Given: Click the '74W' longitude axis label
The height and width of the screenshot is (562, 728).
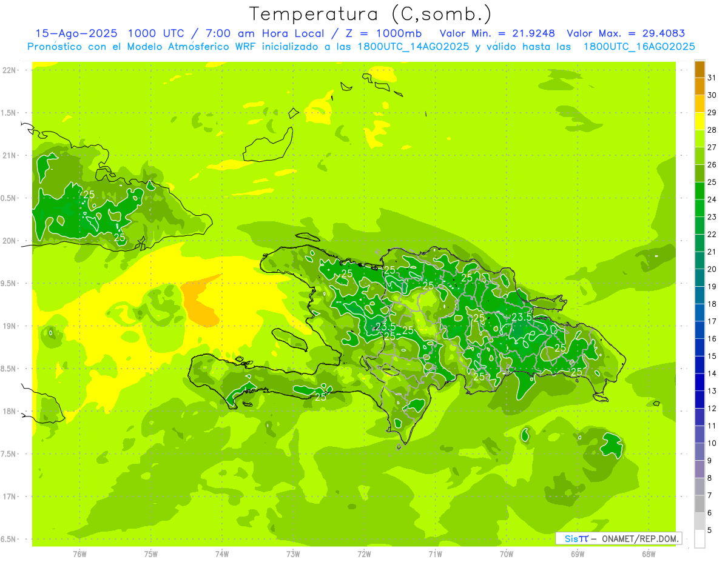Looking at the screenshot, I should (x=221, y=554).
